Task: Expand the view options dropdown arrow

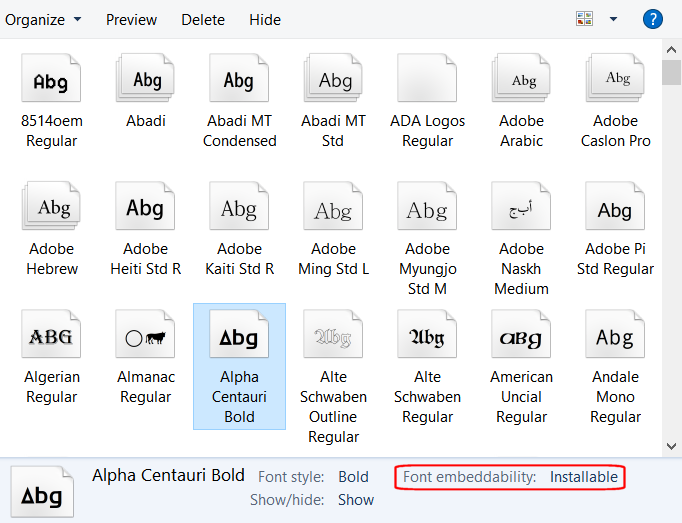Action: (x=613, y=19)
